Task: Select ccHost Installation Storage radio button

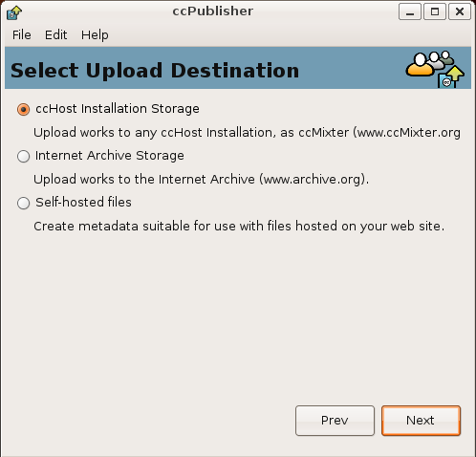Action: tap(23, 109)
